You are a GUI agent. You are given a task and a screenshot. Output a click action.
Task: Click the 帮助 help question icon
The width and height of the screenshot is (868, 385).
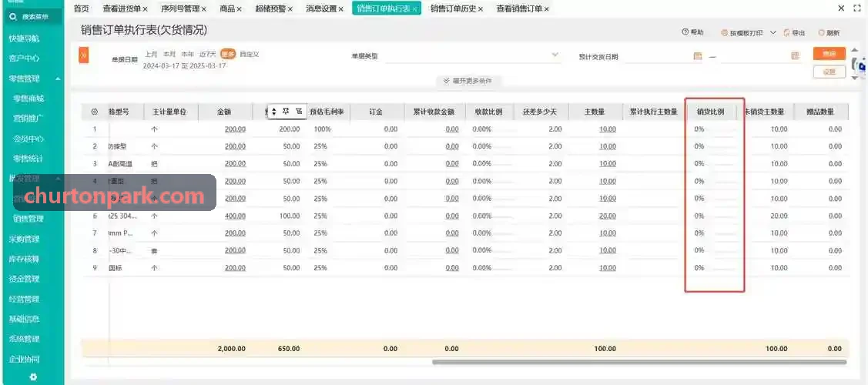coord(685,32)
